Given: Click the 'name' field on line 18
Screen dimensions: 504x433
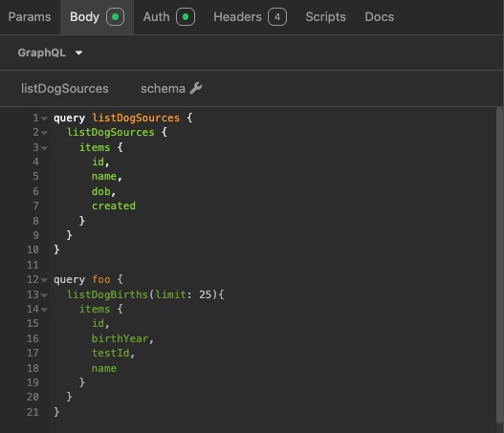Looking at the screenshot, I should 104,368.
